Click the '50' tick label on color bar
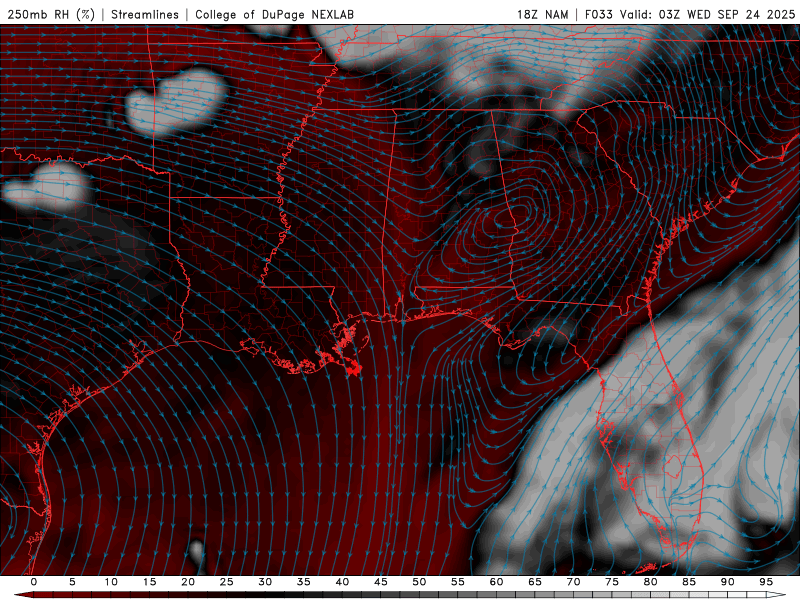800x600 pixels. coord(419,582)
